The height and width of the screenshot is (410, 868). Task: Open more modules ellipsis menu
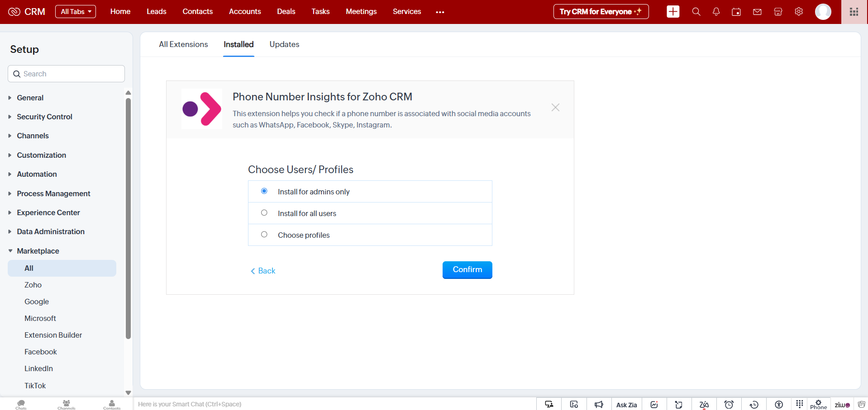(440, 12)
